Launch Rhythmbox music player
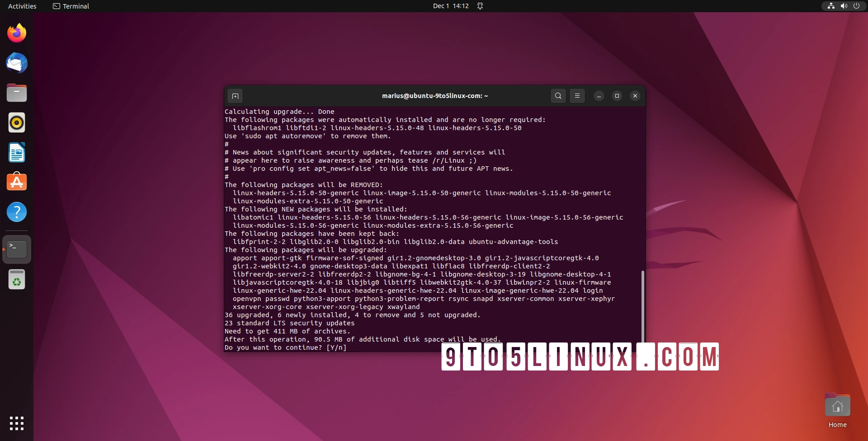 pos(17,122)
